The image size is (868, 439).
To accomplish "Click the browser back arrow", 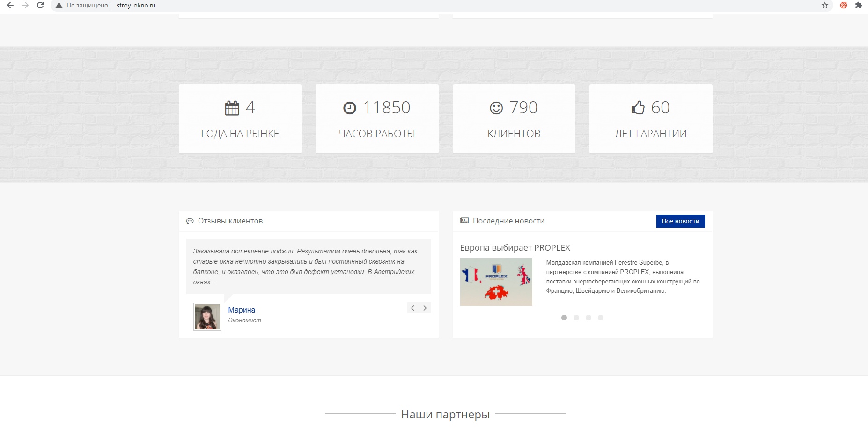I will pyautogui.click(x=10, y=5).
